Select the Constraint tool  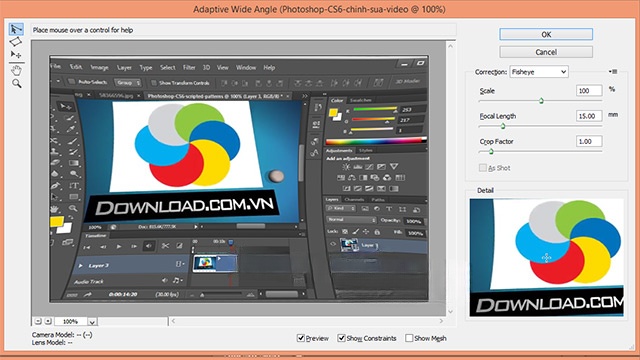[x=16, y=29]
